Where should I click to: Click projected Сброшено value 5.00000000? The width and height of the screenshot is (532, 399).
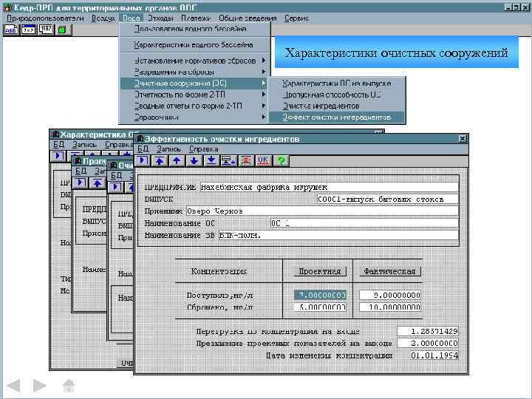pyautogui.click(x=320, y=307)
